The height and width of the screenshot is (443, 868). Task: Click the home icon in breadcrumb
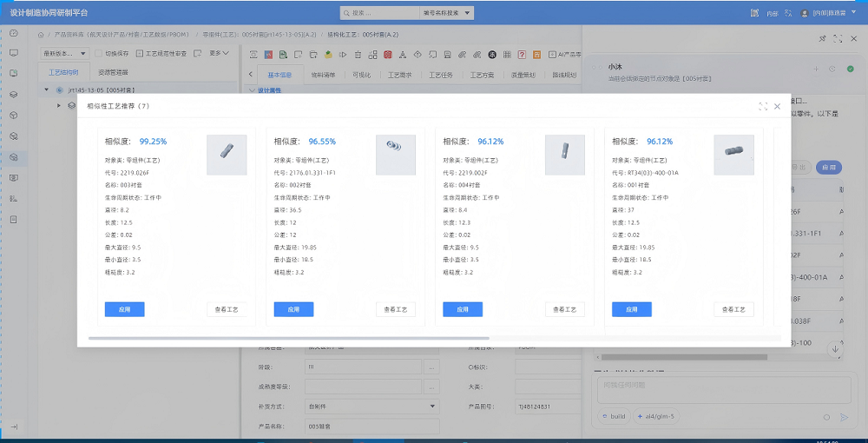coord(41,35)
